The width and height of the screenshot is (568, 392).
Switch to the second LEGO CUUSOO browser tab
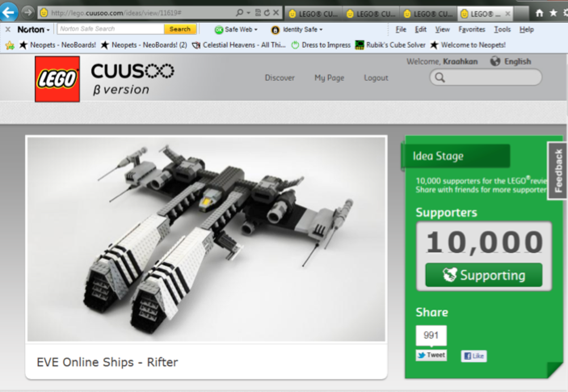pos(371,14)
